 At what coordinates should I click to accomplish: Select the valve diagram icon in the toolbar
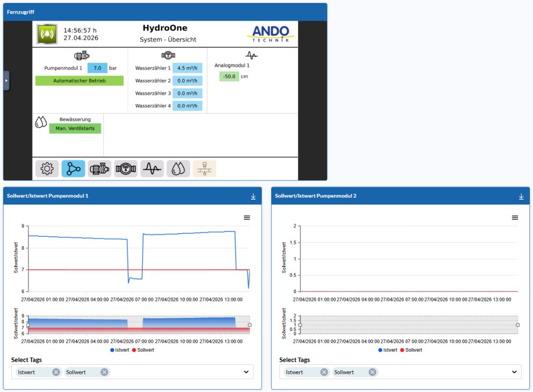(204, 168)
